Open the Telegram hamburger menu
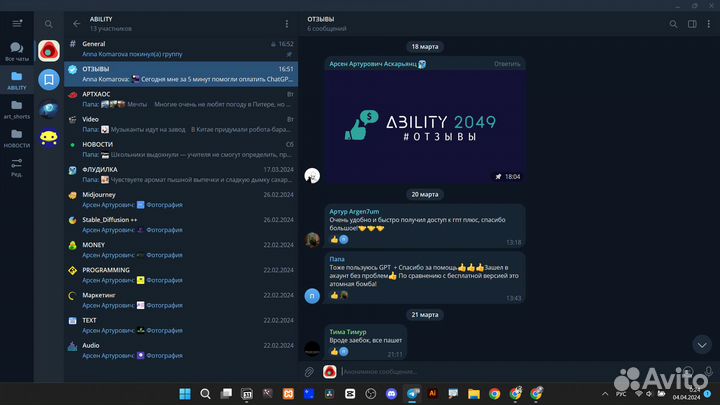 click(x=17, y=23)
